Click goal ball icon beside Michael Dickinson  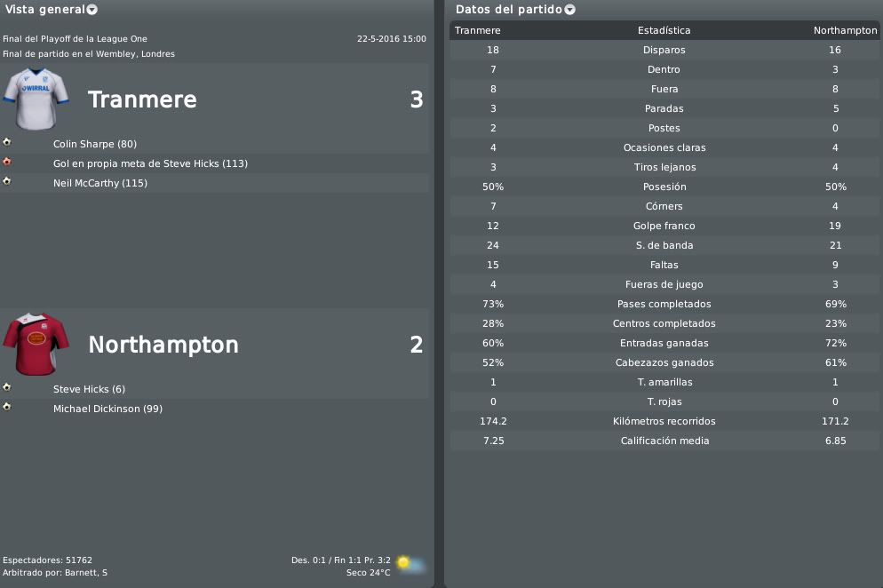pos(7,407)
